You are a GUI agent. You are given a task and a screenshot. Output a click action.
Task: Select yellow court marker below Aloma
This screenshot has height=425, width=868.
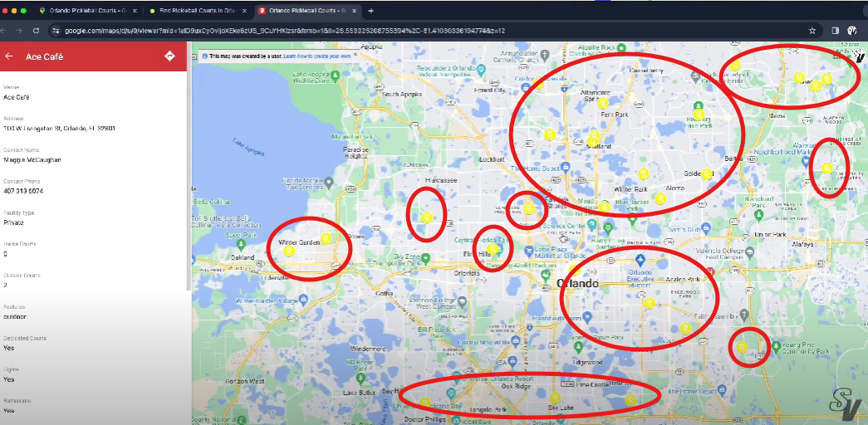coord(660,198)
